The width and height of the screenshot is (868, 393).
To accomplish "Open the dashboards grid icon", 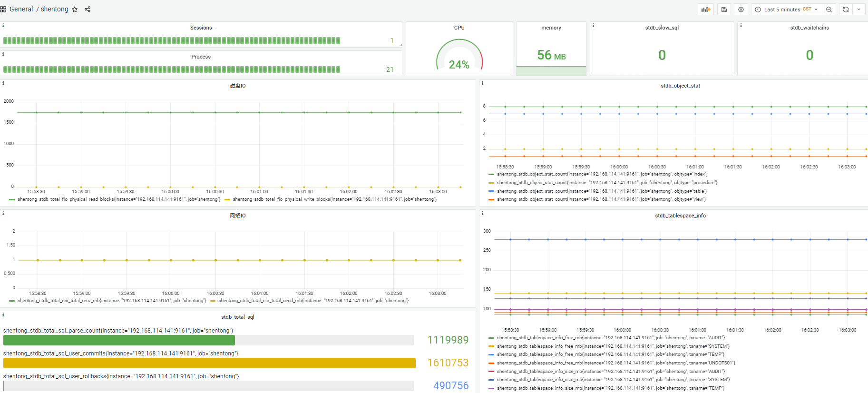I will point(3,10).
